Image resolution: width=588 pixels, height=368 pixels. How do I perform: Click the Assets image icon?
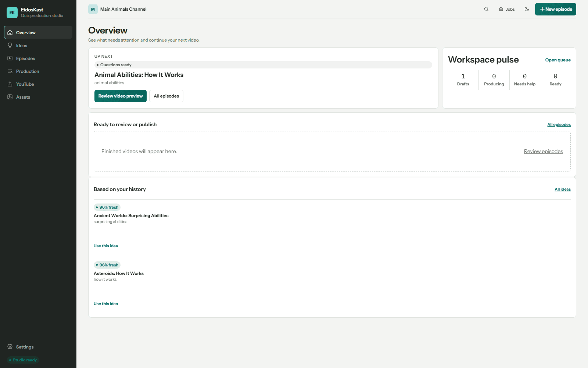[10, 97]
